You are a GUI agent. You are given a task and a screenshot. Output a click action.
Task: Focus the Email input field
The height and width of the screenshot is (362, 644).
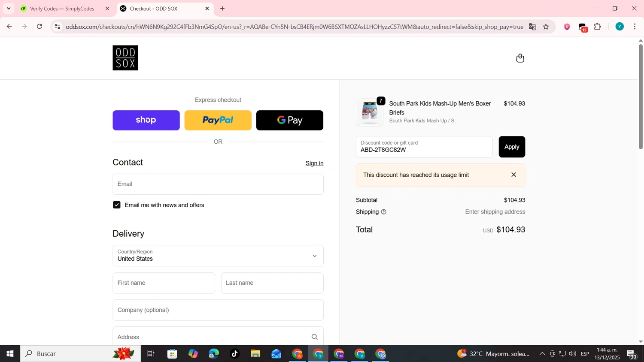pyautogui.click(x=218, y=184)
